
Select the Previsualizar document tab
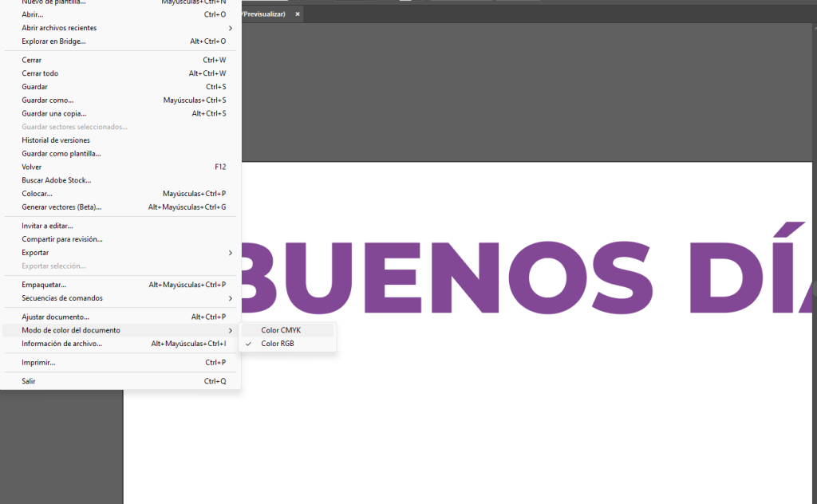pyautogui.click(x=271, y=14)
